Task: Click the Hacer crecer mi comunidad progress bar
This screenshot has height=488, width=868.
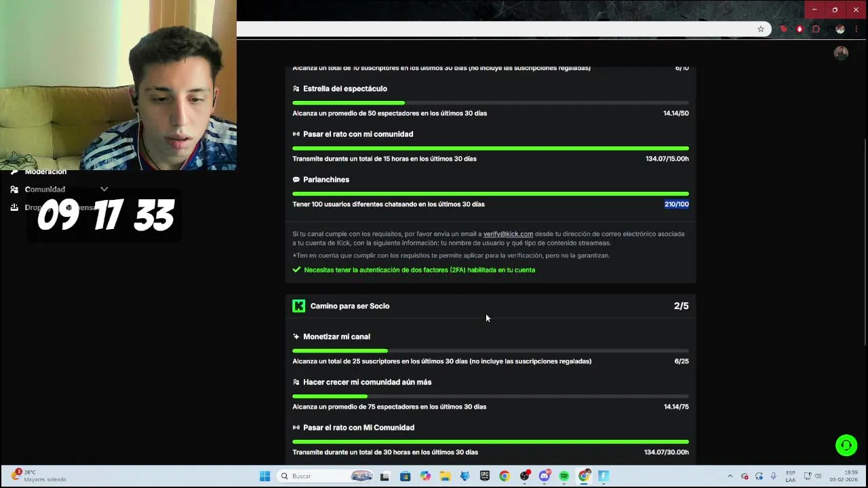Action: tap(490, 396)
